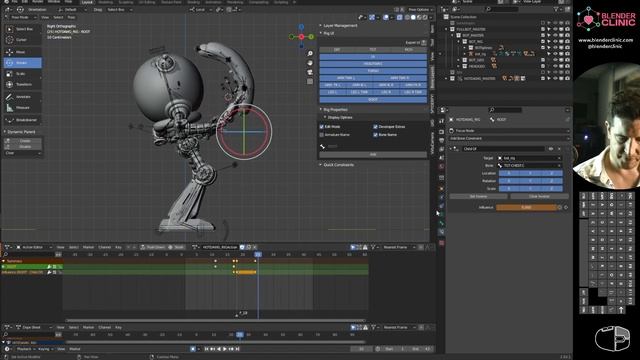The image size is (640, 360).
Task: Switch to rendered viewport shading
Action: click(x=425, y=17)
